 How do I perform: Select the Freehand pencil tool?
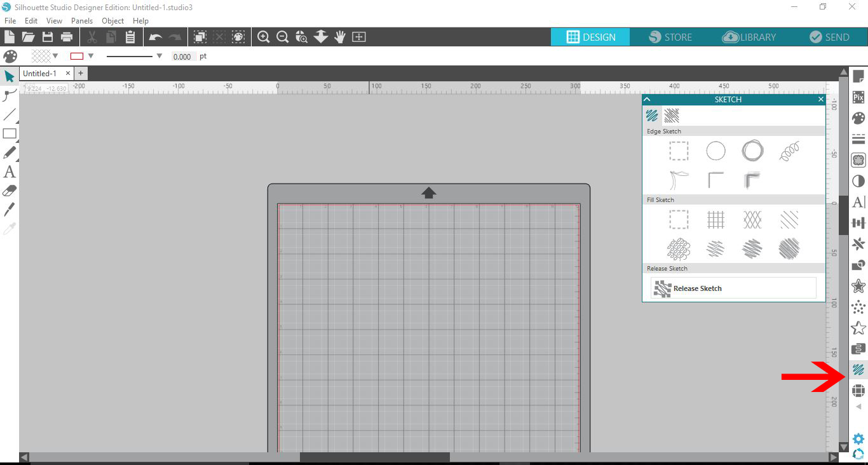coord(10,152)
